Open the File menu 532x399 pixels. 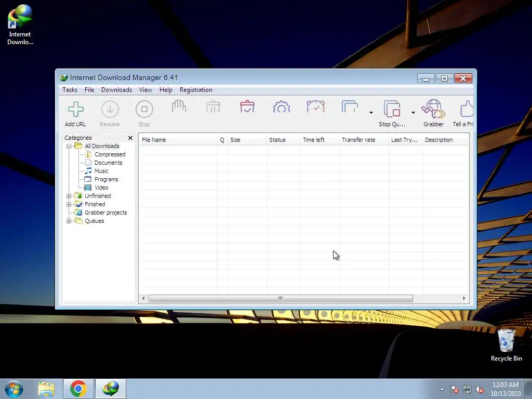pos(89,90)
